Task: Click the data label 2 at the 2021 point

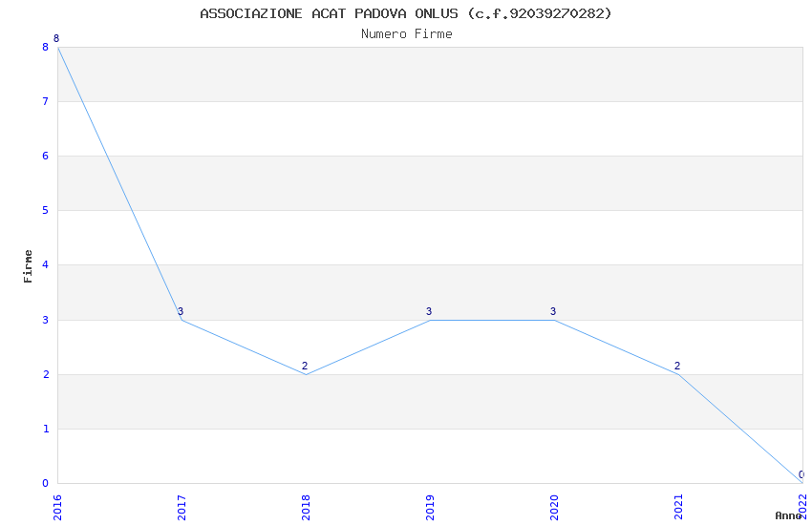Action: point(677,366)
